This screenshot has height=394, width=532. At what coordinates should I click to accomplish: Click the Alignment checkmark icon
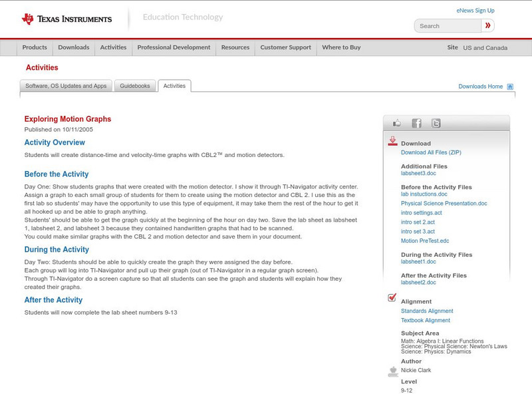coord(392,297)
